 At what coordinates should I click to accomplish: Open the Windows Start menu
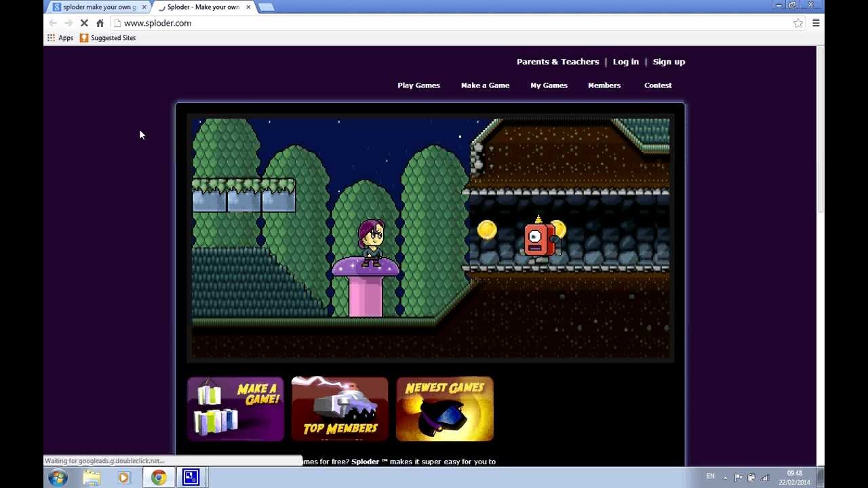point(58,478)
